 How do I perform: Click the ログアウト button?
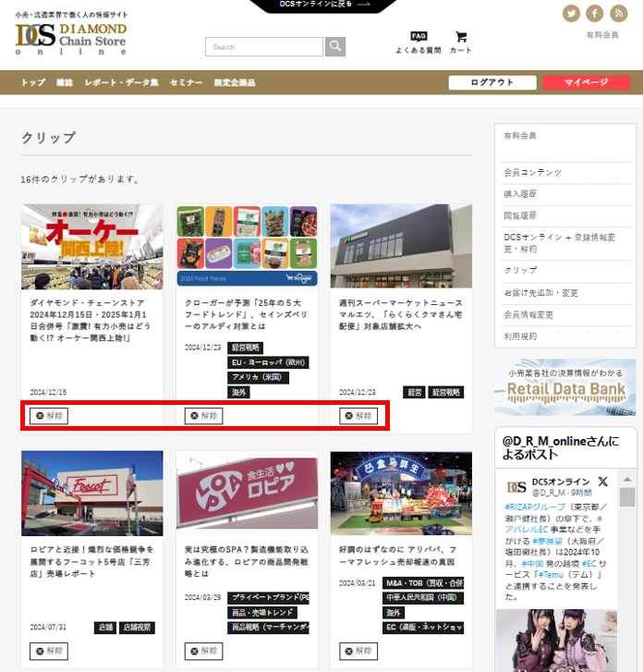(491, 82)
